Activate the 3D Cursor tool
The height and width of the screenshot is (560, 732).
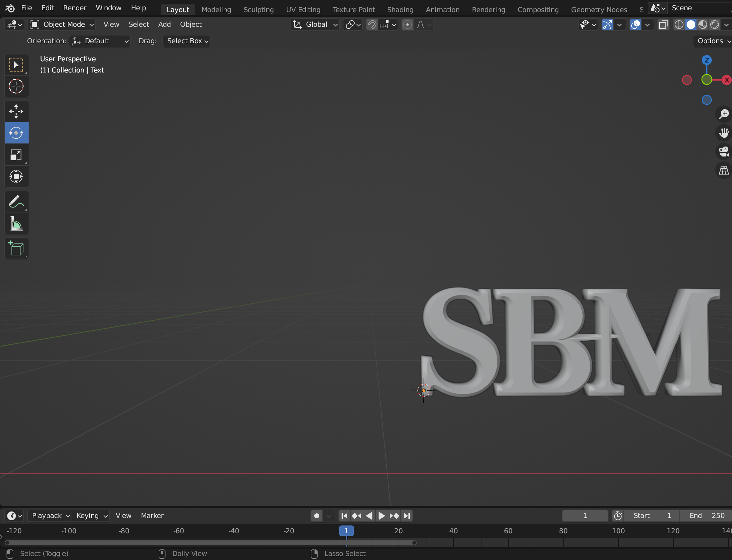click(x=16, y=86)
